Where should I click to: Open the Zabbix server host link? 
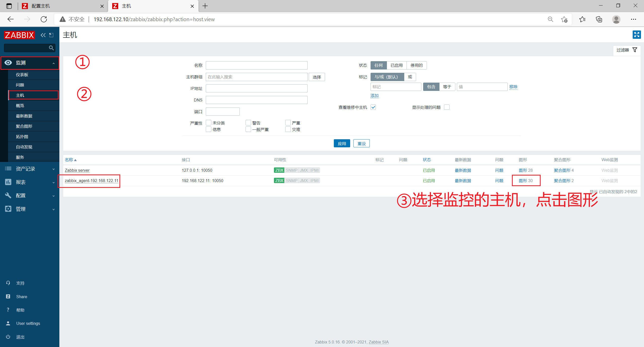[x=77, y=170]
